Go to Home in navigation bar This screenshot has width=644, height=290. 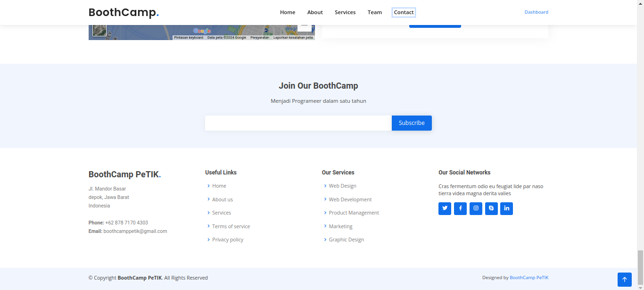pyautogui.click(x=288, y=12)
